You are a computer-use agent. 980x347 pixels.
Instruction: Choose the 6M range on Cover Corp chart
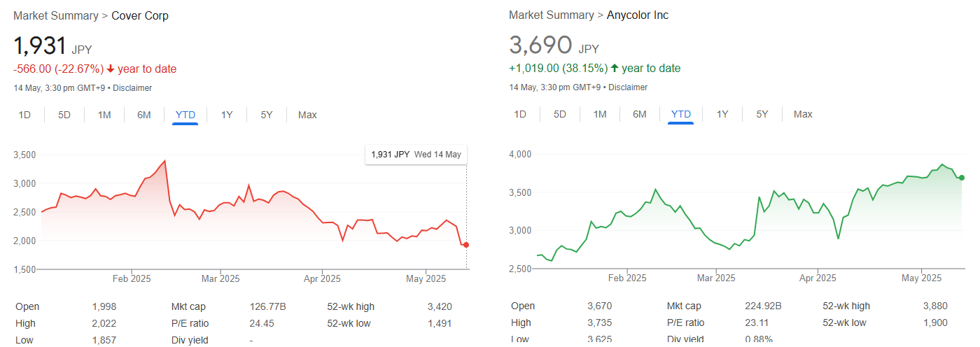[x=144, y=115]
